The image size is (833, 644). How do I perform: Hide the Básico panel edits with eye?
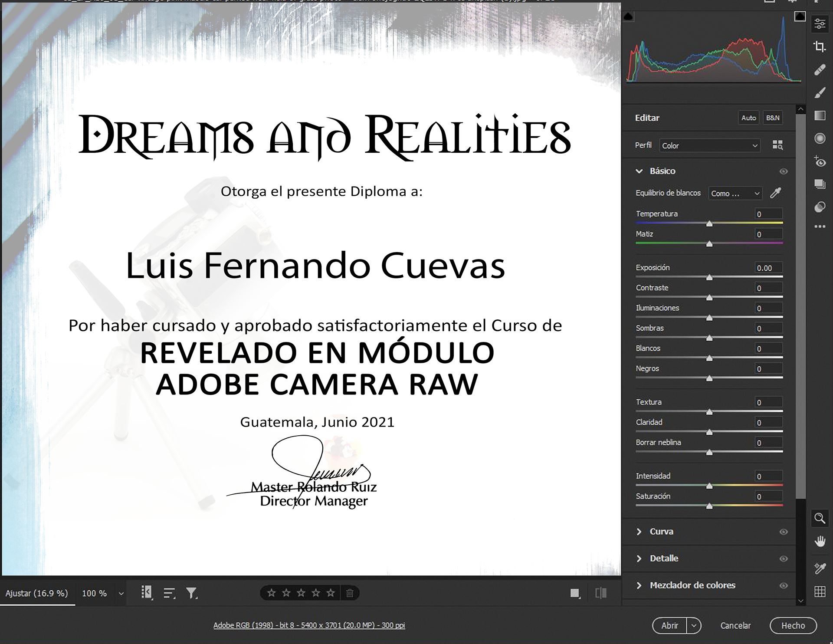pyautogui.click(x=784, y=171)
